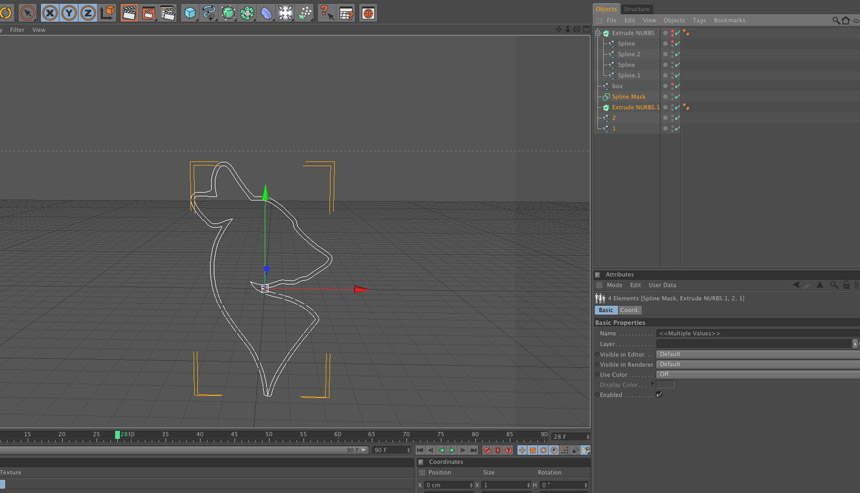Open the Visible in Editor dropdown

(x=757, y=354)
